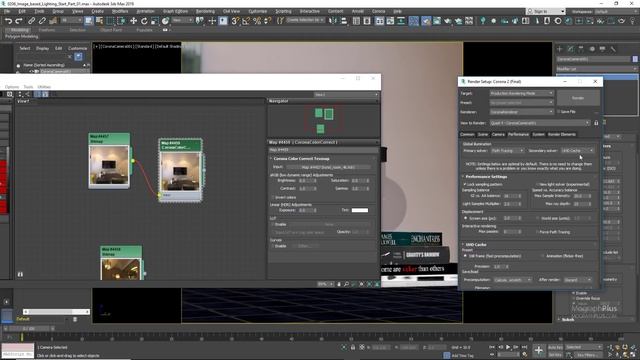Select Still frame precomputation preset radio
Screen dimensions: 640x360
coord(465,256)
